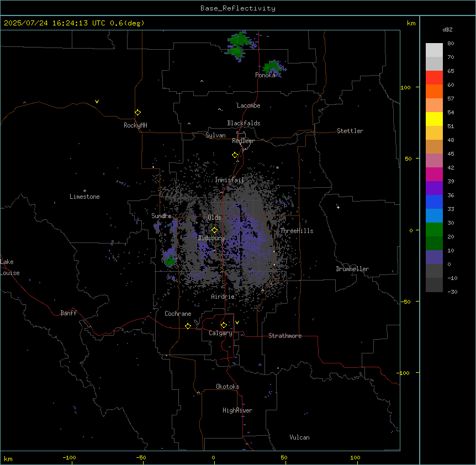Viewport: 476px width, 465px height.
Task: Click the Banff label
Action: pos(68,313)
